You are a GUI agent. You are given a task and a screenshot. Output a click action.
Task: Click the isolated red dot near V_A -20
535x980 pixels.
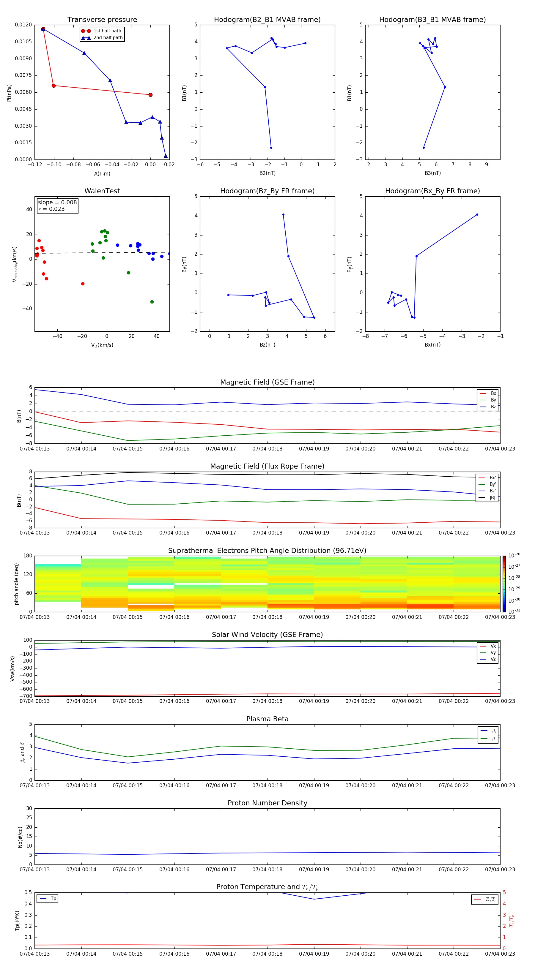pyautogui.click(x=83, y=284)
